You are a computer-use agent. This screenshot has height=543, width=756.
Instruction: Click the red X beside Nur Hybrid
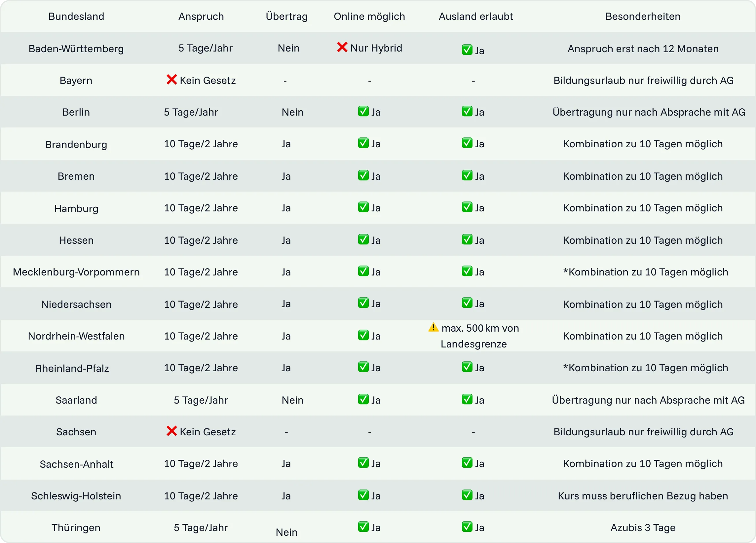tap(342, 47)
